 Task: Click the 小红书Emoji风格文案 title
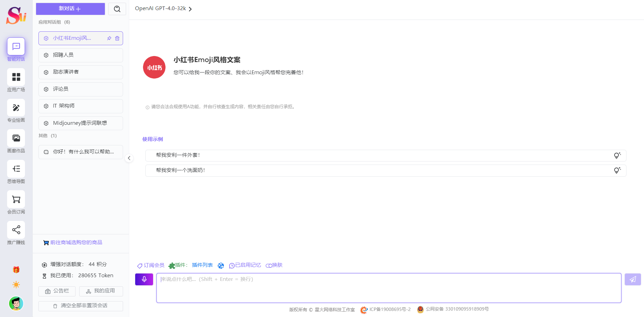(207, 60)
